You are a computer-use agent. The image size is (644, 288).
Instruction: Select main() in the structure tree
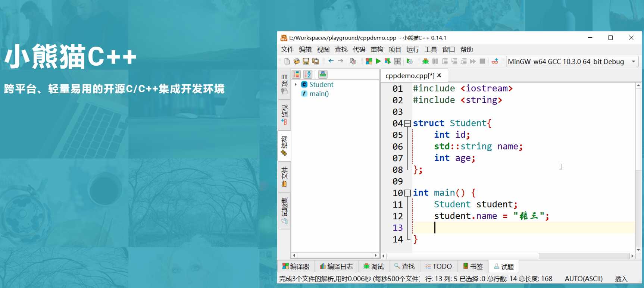point(319,94)
